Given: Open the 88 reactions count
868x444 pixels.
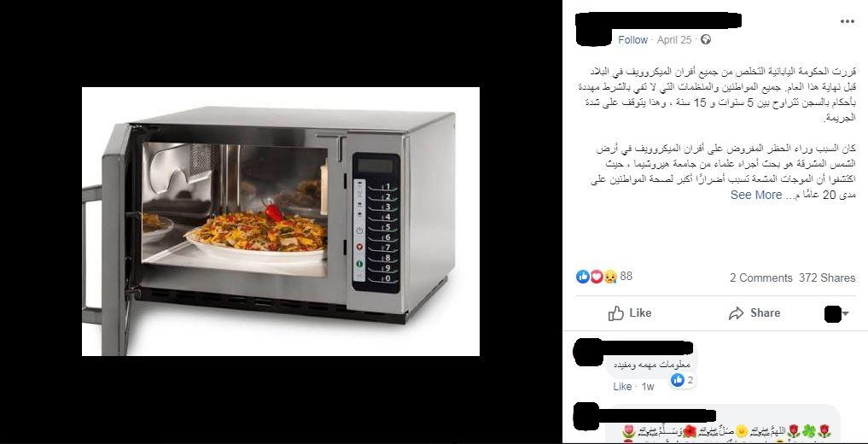Looking at the screenshot, I should [626, 277].
